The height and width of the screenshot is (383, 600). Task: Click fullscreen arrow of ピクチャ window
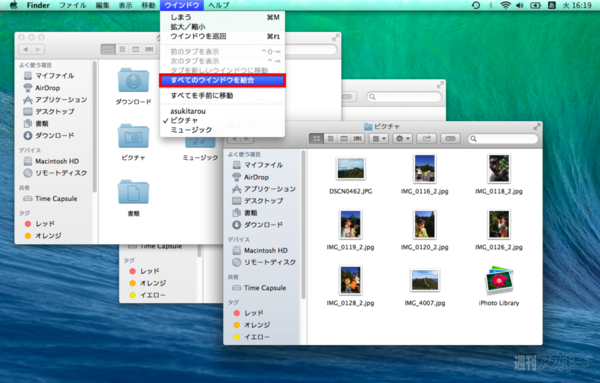point(537,126)
